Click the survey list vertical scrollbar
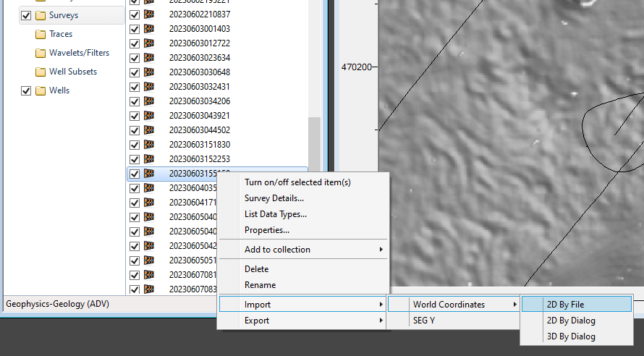 (x=314, y=145)
